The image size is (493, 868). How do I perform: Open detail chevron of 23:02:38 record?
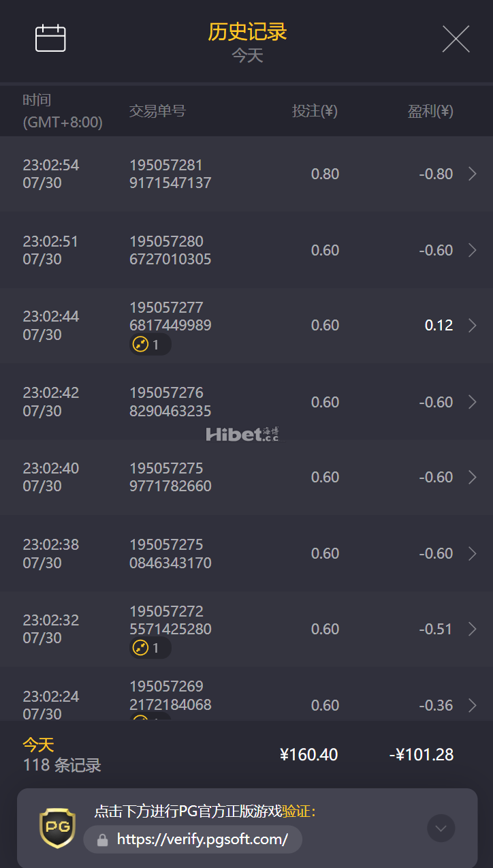pyautogui.click(x=473, y=553)
